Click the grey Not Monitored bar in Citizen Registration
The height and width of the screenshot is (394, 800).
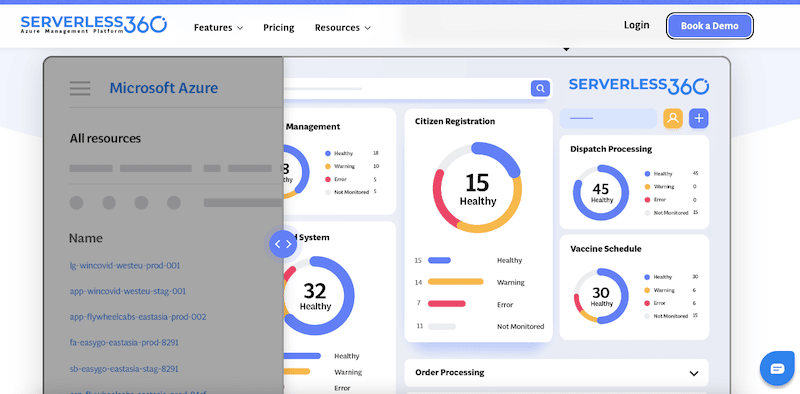[442, 326]
